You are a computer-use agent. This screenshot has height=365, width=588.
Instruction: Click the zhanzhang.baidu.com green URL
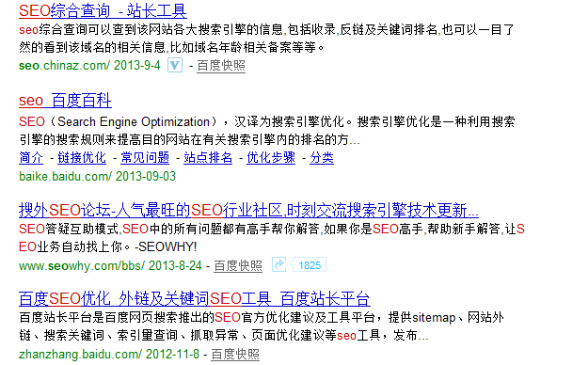pyautogui.click(x=80, y=354)
